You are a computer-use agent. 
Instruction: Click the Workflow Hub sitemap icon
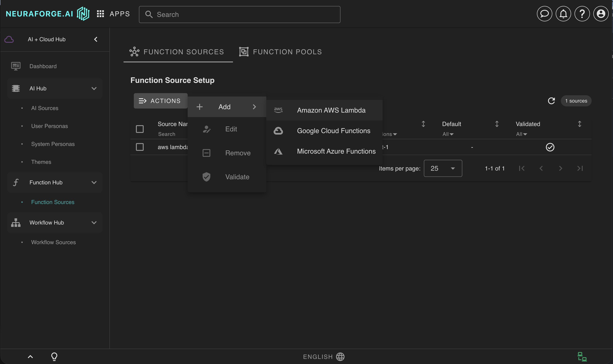(15, 222)
